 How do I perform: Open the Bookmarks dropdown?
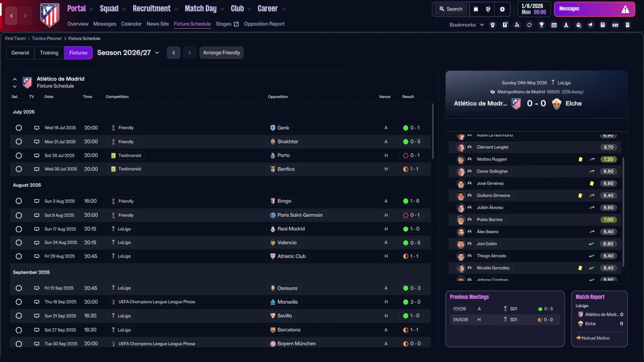click(467, 25)
